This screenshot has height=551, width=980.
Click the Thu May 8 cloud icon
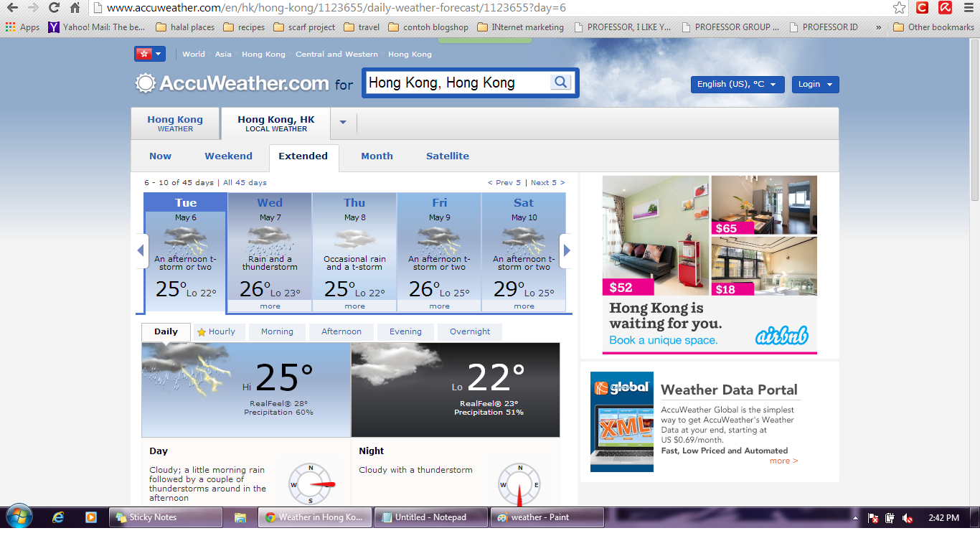[x=354, y=240]
